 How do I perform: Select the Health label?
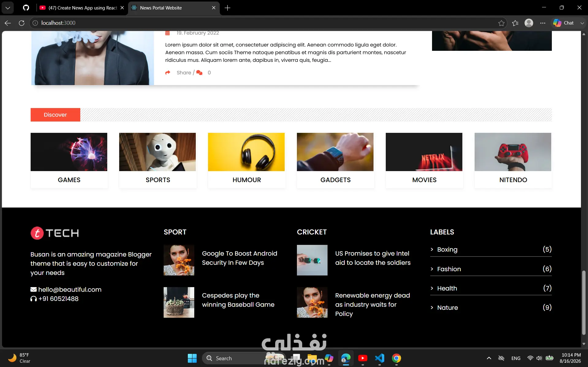[447, 288]
